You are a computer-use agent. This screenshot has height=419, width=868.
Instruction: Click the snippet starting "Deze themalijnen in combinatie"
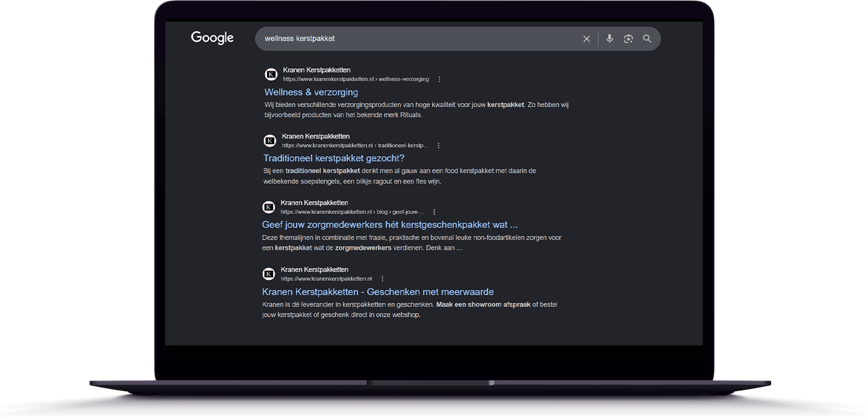tap(412, 243)
